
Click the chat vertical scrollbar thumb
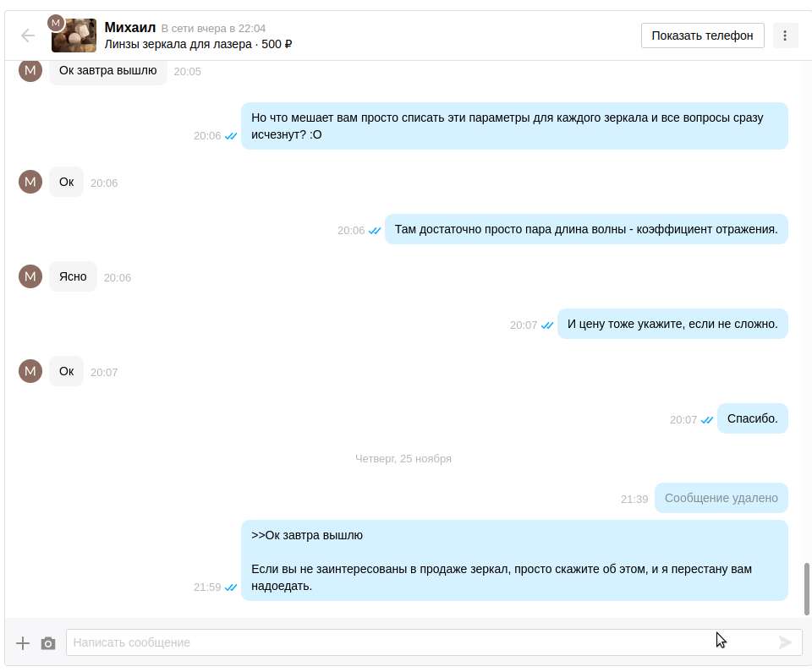coord(806,589)
